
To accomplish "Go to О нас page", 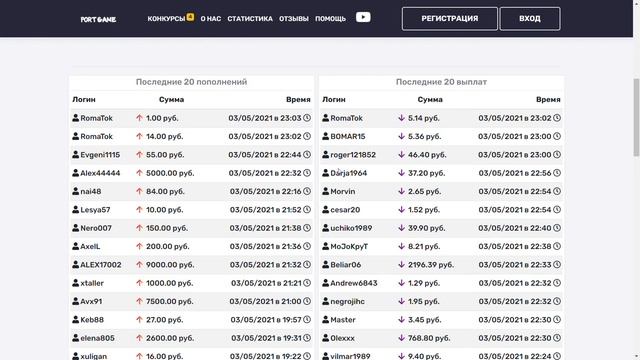I will pyautogui.click(x=211, y=19).
